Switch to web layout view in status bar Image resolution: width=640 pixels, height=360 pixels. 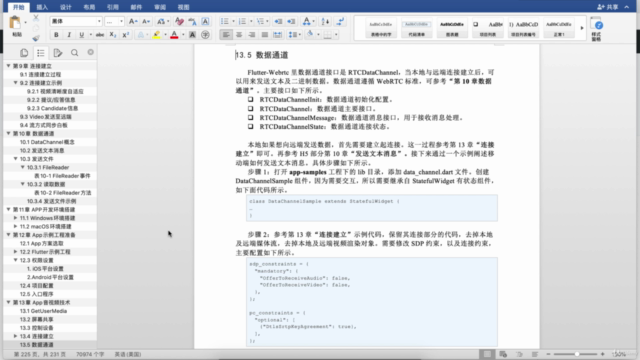tap(503, 354)
